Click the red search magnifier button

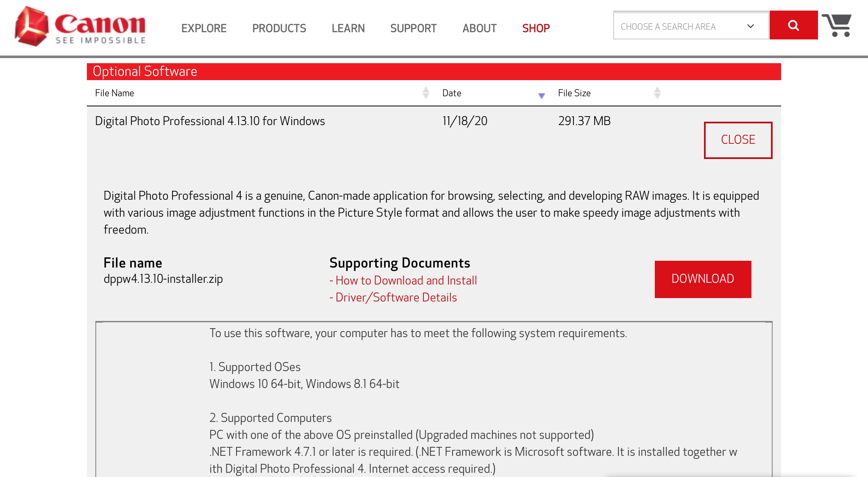point(793,25)
